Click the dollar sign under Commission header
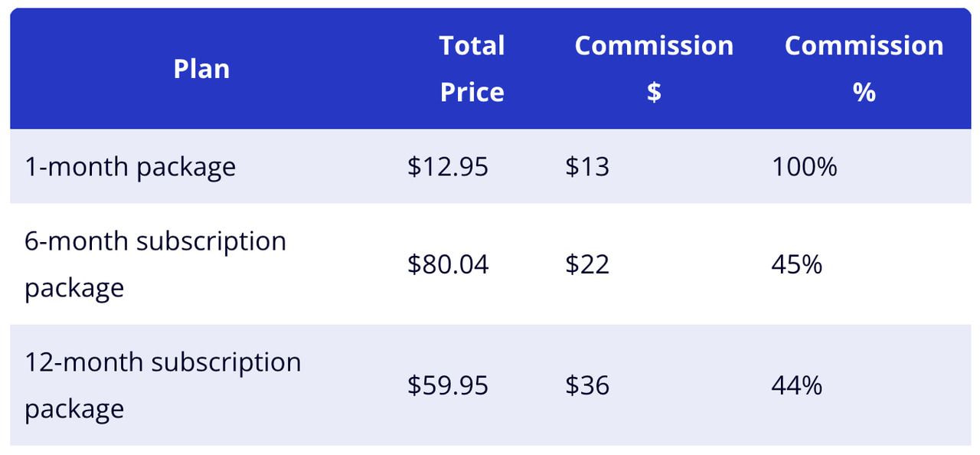Screen dimensions: 980x455 pyautogui.click(x=654, y=92)
